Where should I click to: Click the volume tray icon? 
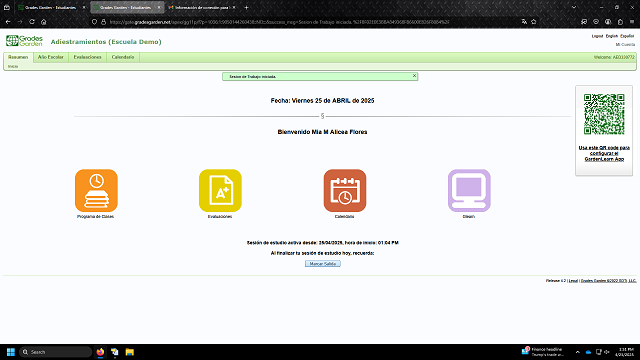(607, 352)
